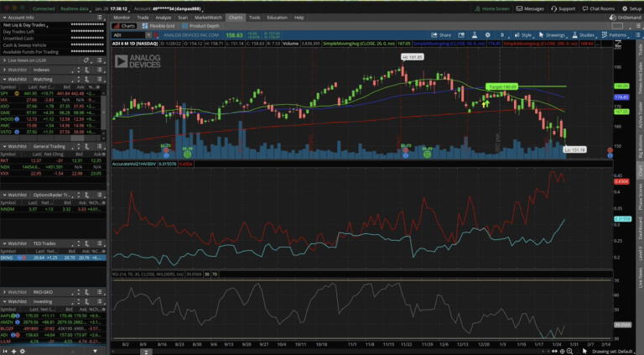This screenshot has height=355, width=644.
Task: Open the Analyze tab
Action: pyautogui.click(x=163, y=17)
